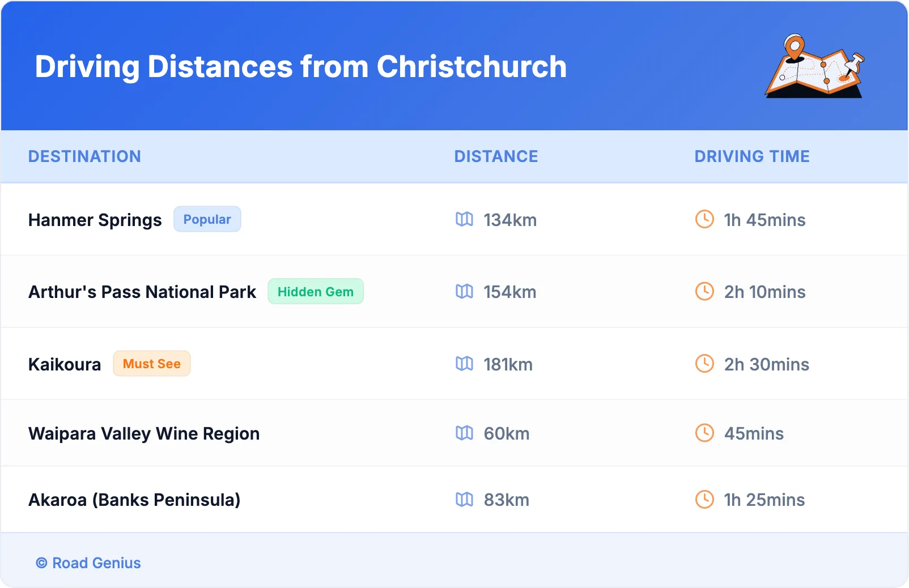Click the 154km distance value
The image size is (909, 588).
[x=510, y=292]
